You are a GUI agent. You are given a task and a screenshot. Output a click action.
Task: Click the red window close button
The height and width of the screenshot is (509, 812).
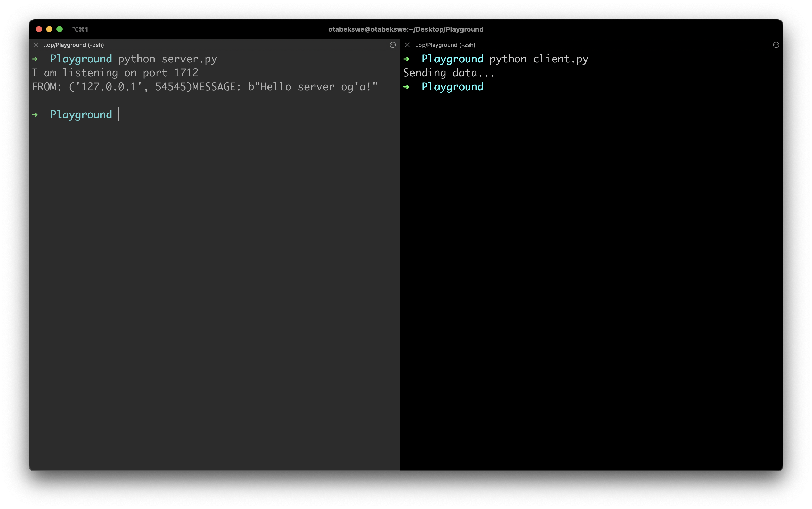(x=39, y=29)
